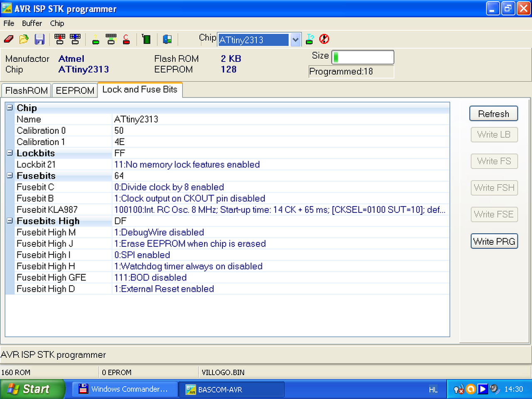The image size is (532, 399).
Task: Click the green chip icon with yellow question mark
Action: pos(96,39)
